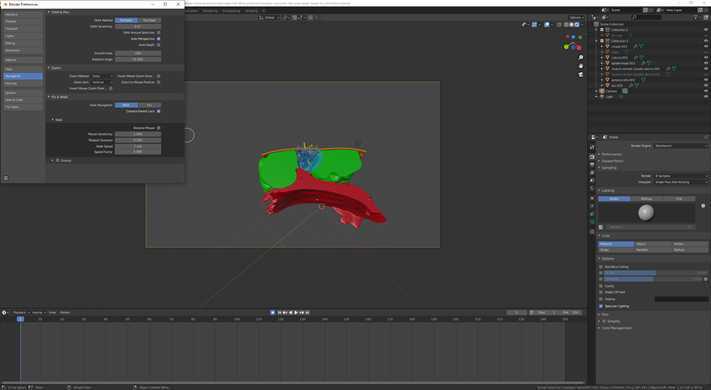Toggle camera view with the viewport camera icon
This screenshot has width=711, height=390.
tap(581, 74)
